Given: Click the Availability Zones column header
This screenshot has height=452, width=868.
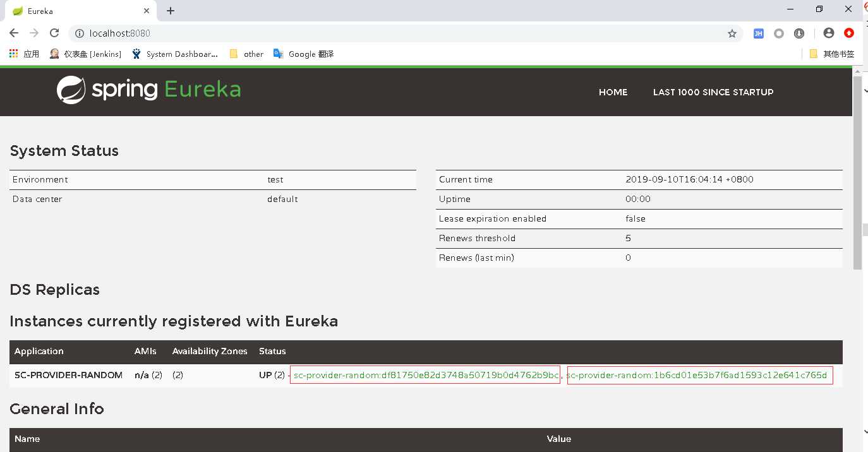Looking at the screenshot, I should click(210, 351).
